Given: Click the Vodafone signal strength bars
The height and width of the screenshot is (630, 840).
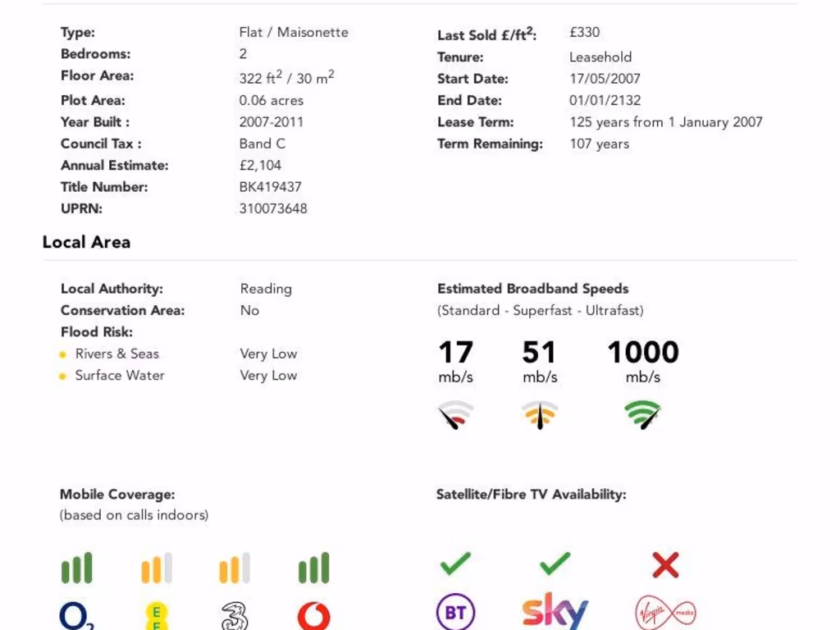Looking at the screenshot, I should coord(313,568).
